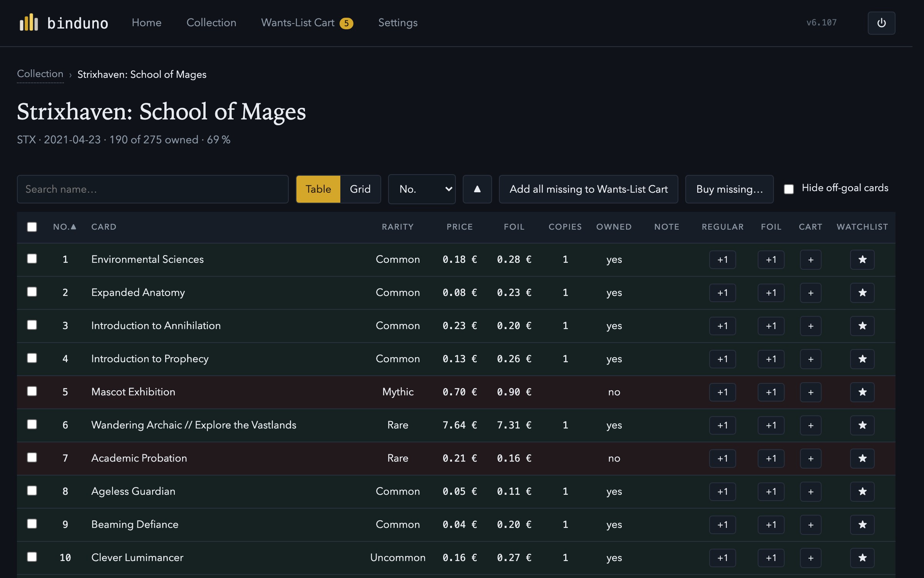Image resolution: width=924 pixels, height=578 pixels.
Task: Open the Collection nav item
Action: point(211,23)
